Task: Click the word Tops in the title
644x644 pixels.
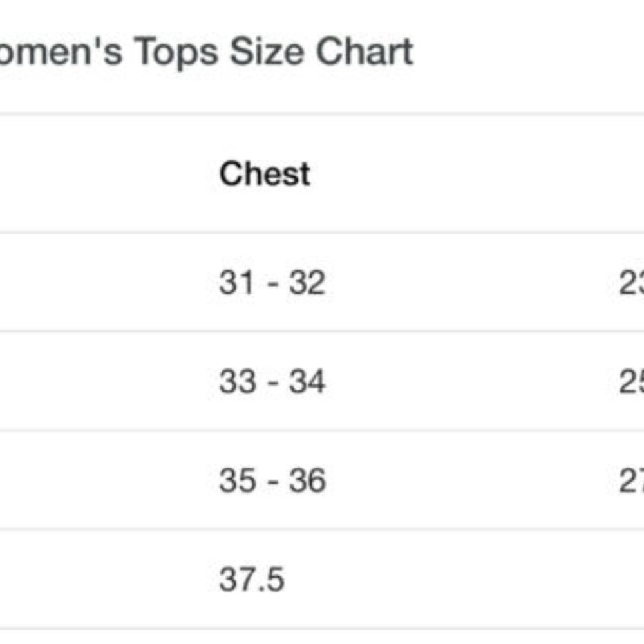Action: tap(176, 53)
